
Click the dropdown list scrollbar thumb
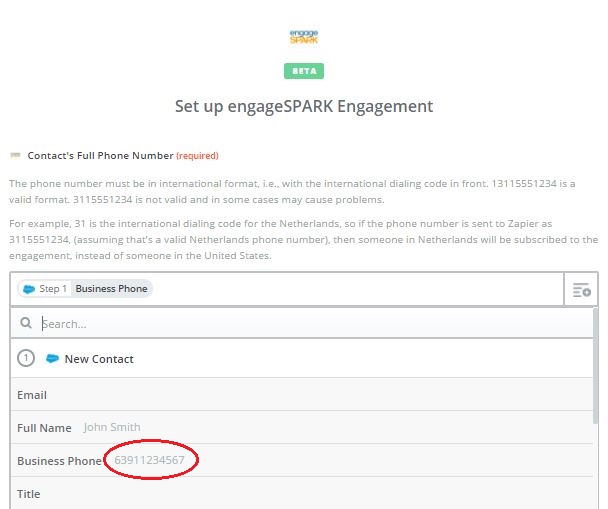596,366
